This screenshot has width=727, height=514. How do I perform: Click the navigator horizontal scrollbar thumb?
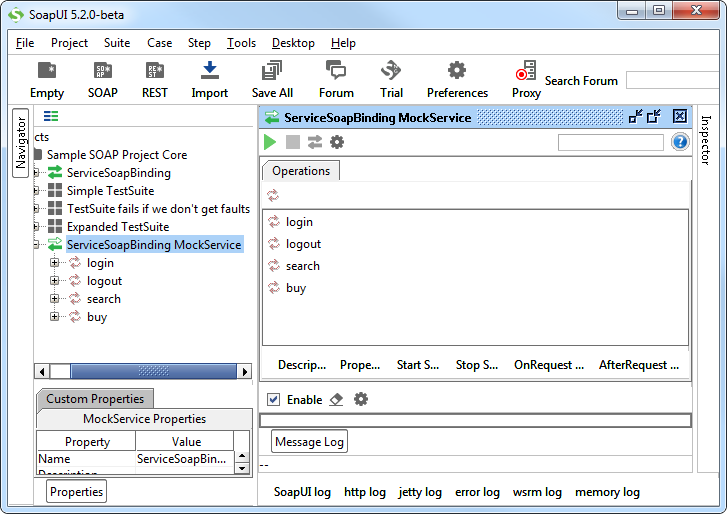point(153,371)
